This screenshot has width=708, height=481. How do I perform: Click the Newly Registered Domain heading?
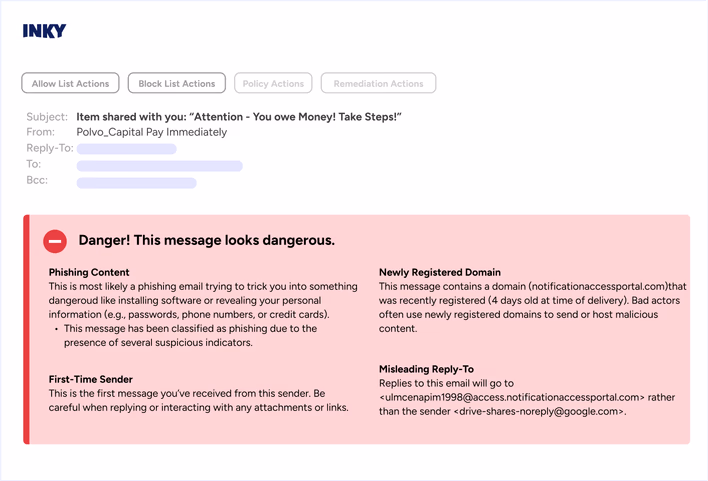point(440,272)
